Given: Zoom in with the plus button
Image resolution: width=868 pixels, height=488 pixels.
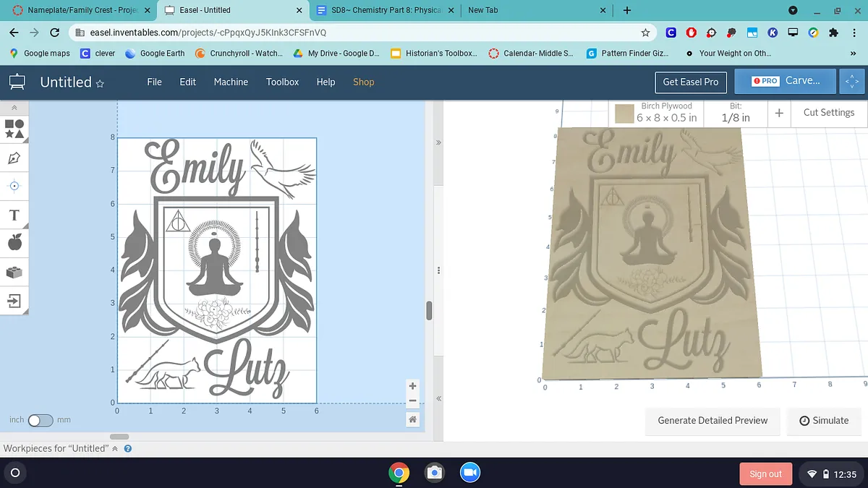Looking at the screenshot, I should point(412,386).
